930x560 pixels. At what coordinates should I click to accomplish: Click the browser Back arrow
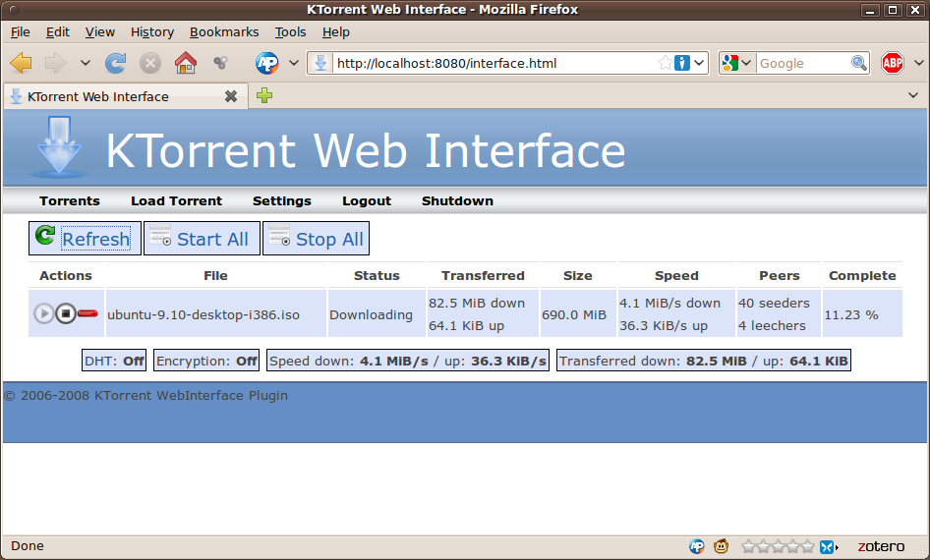22,63
